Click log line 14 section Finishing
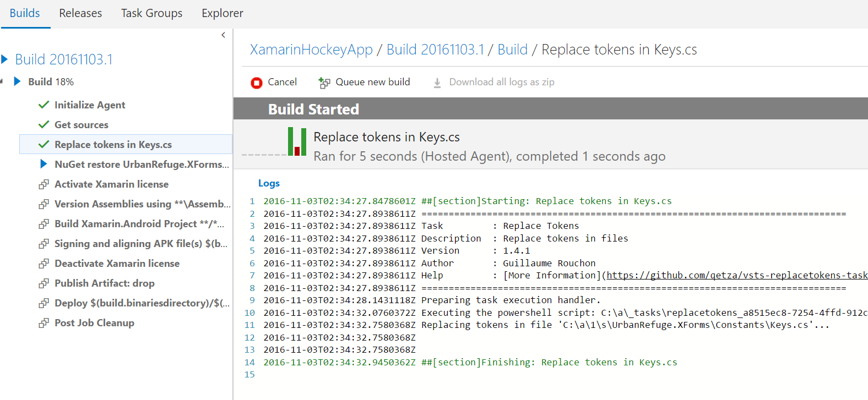 click(x=470, y=363)
